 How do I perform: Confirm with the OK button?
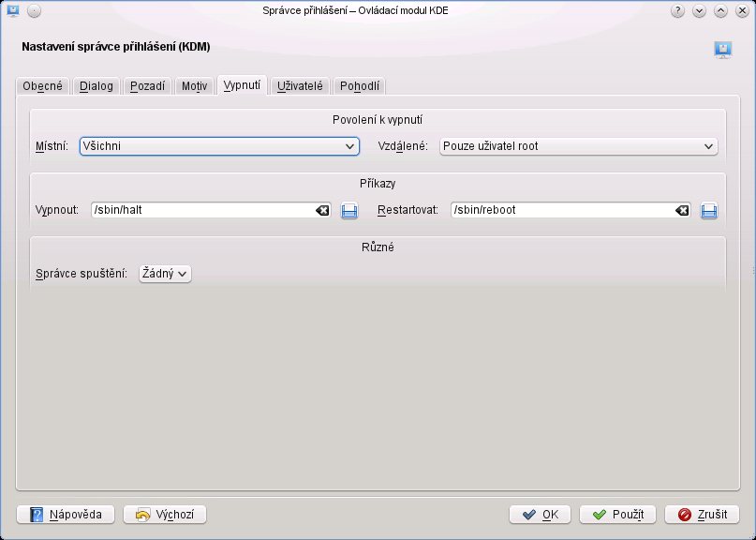540,515
